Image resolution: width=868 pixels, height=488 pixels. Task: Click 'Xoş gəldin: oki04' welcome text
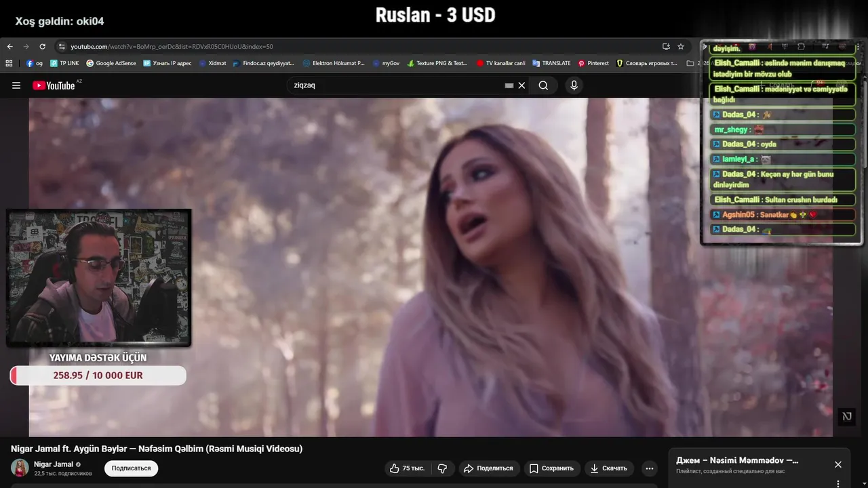60,21
